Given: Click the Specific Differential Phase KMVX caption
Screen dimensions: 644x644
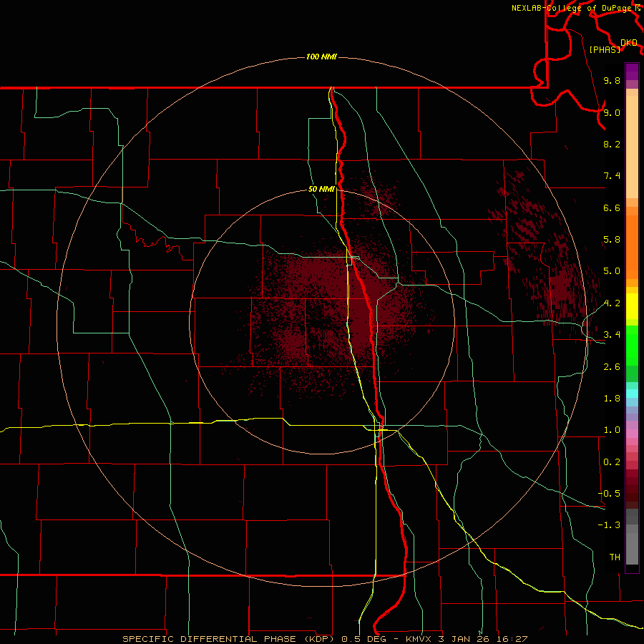Looking at the screenshot, I should pyautogui.click(x=325, y=639).
